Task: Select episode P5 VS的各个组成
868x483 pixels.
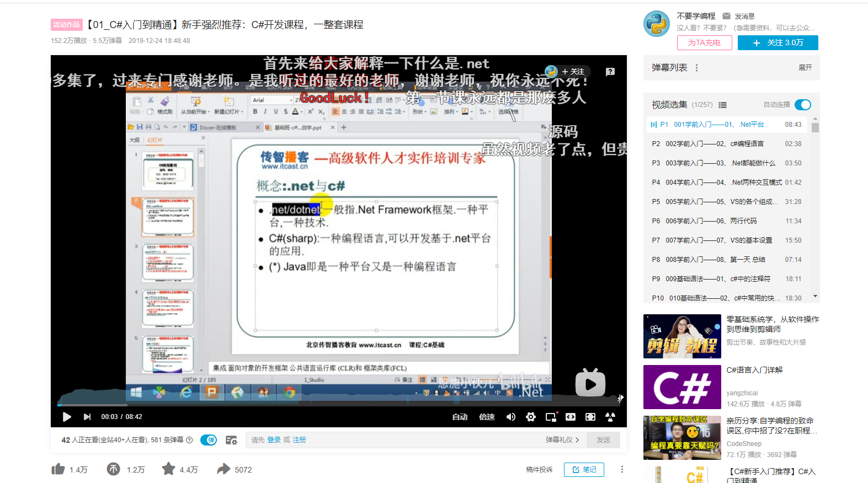Action: point(727,202)
